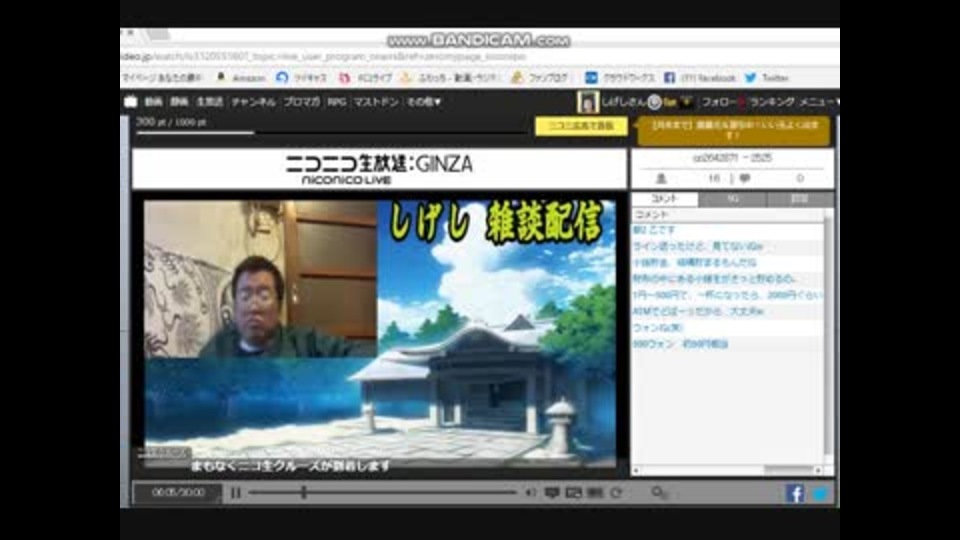This screenshot has height=540, width=960.
Task: Click the viewer count person icon
Action: 661,178
